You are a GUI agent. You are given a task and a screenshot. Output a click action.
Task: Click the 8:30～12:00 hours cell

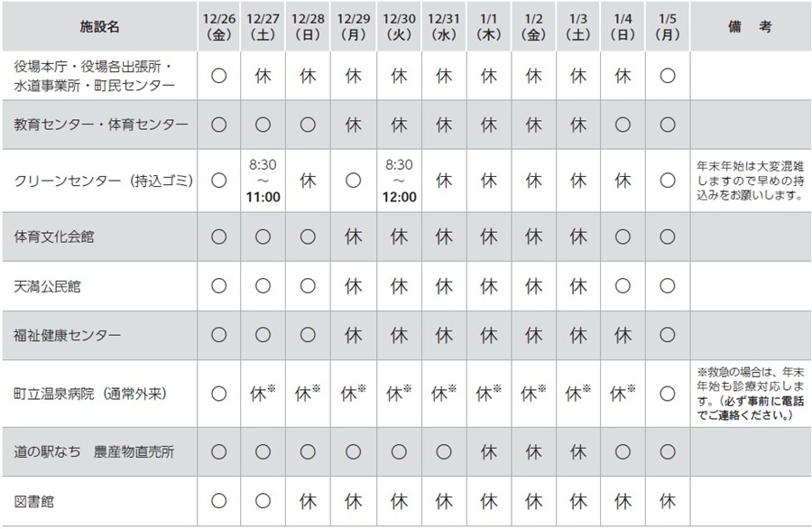[398, 180]
